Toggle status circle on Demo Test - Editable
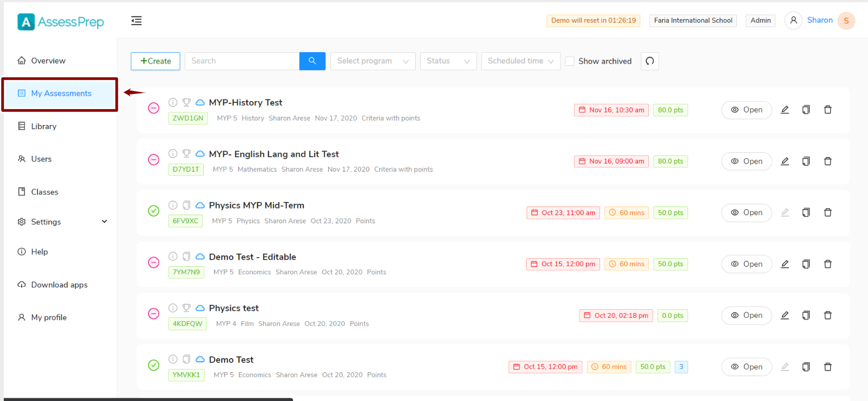 154,262
